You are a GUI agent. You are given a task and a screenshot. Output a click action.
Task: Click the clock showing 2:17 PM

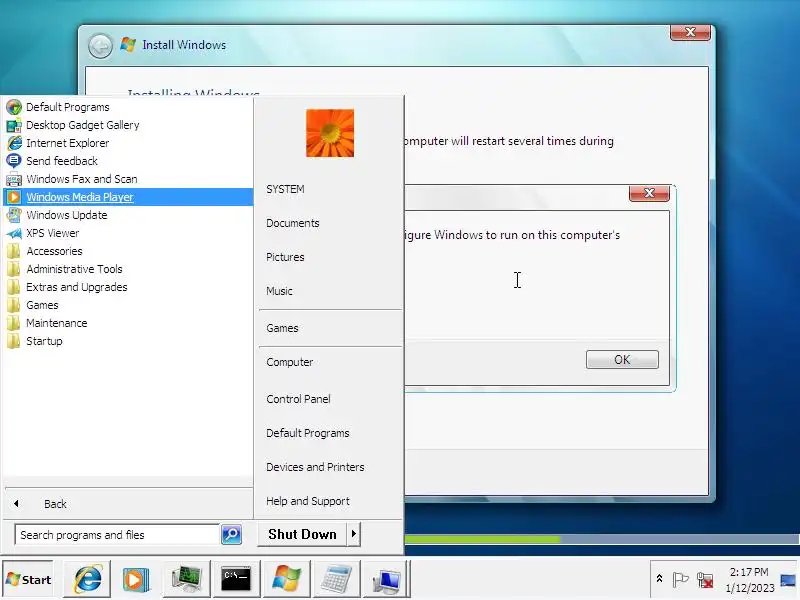pyautogui.click(x=749, y=580)
